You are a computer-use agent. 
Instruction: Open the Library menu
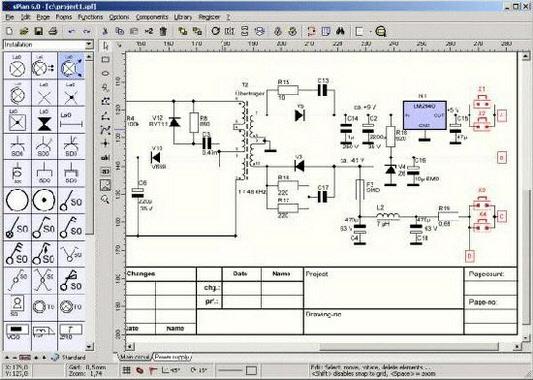point(183,17)
